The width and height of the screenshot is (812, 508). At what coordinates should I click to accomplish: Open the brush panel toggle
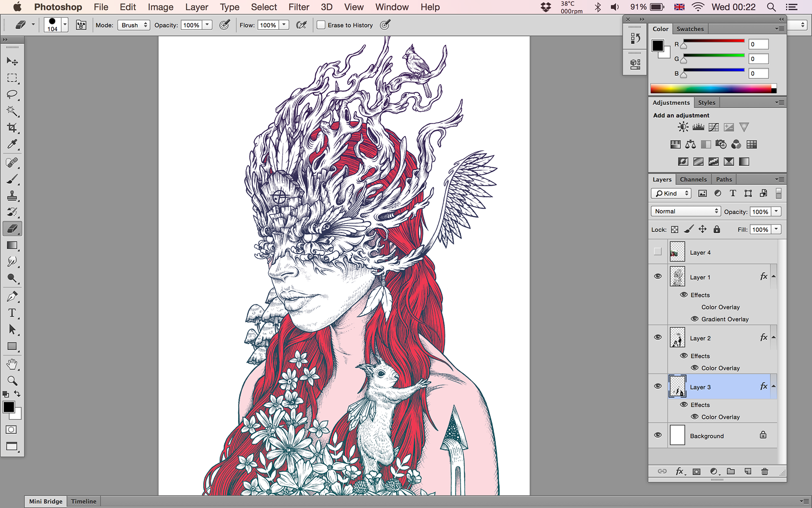[x=81, y=25]
